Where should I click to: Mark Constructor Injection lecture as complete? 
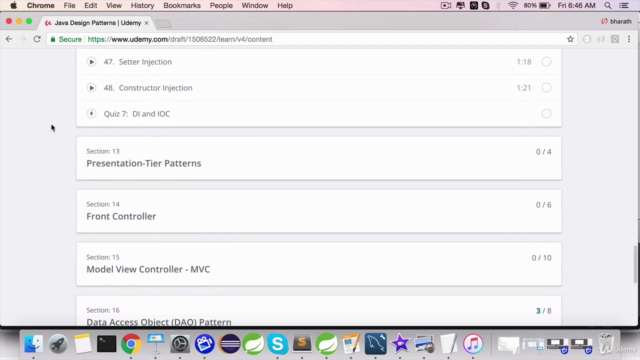tap(546, 88)
